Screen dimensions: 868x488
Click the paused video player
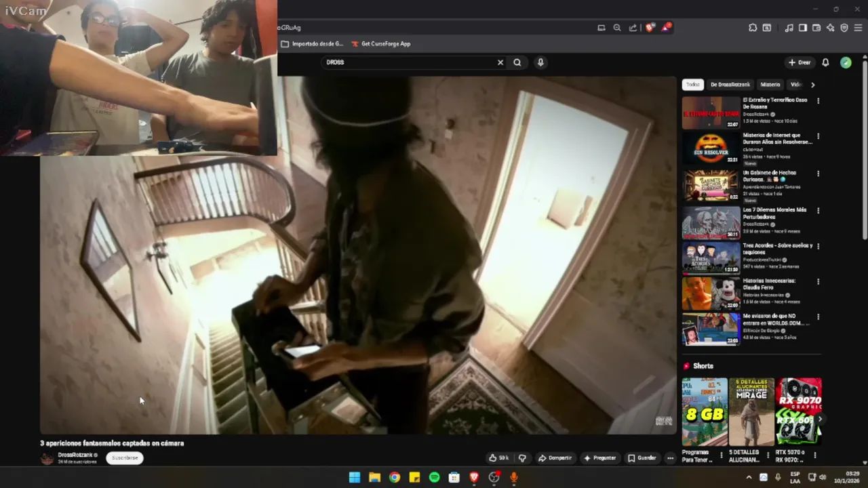[x=358, y=255]
